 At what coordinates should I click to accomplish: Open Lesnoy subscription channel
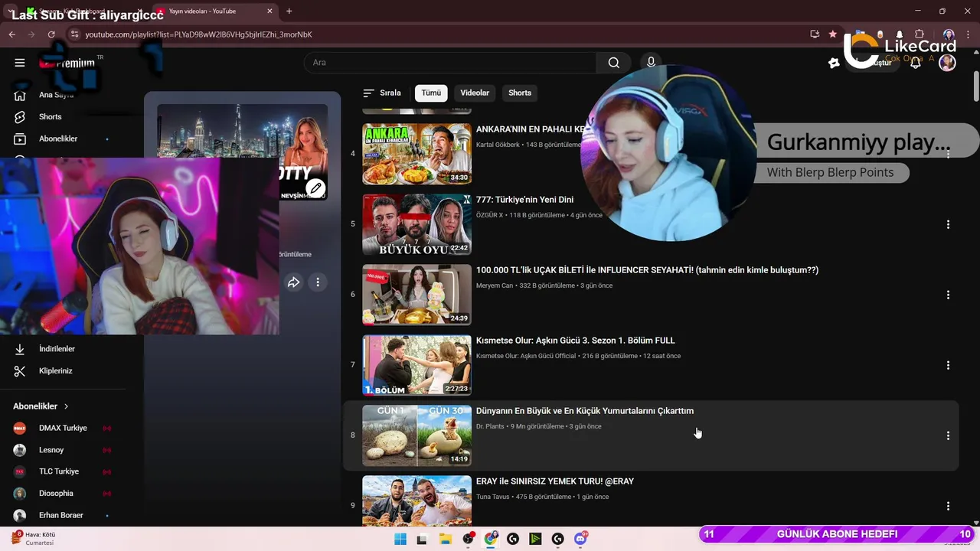click(x=51, y=450)
